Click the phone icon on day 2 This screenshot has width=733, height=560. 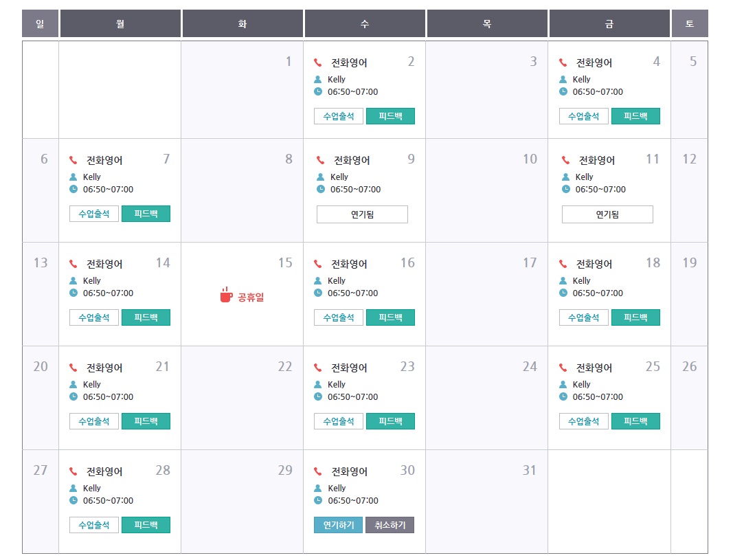317,63
